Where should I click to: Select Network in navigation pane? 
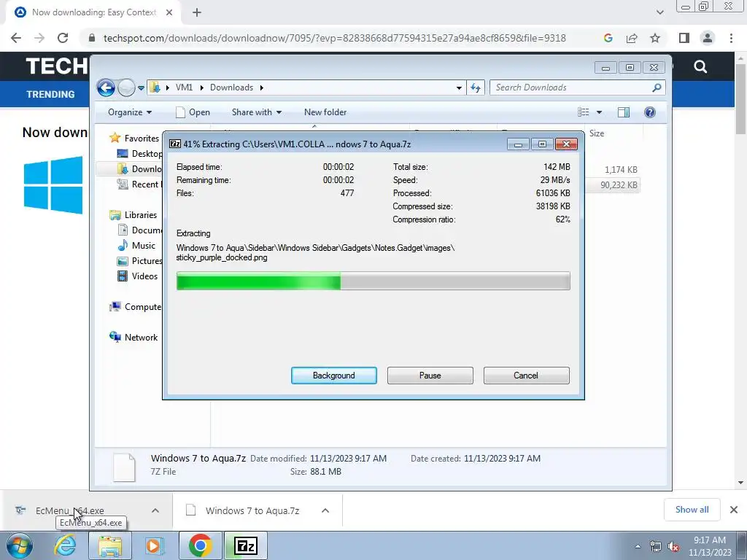[141, 338]
